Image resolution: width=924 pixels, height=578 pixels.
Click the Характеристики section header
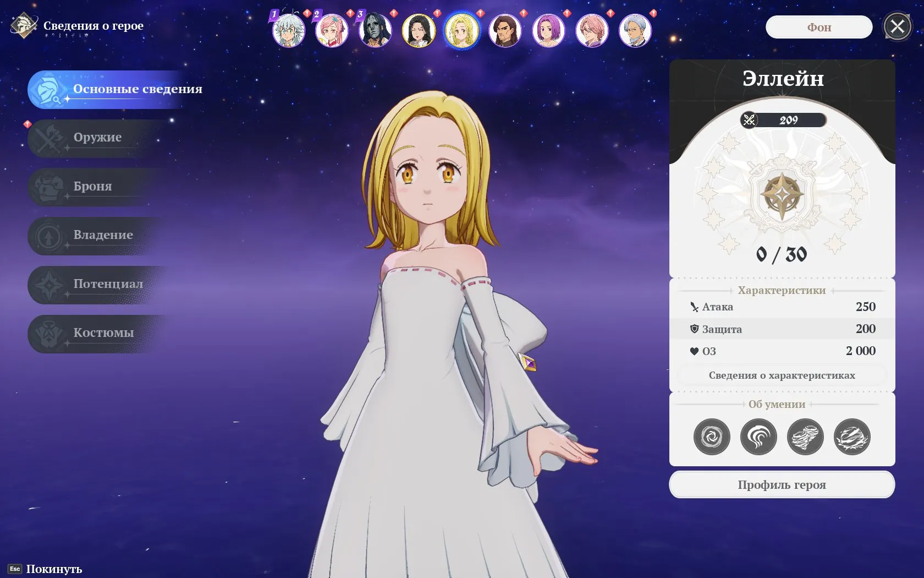[782, 291]
